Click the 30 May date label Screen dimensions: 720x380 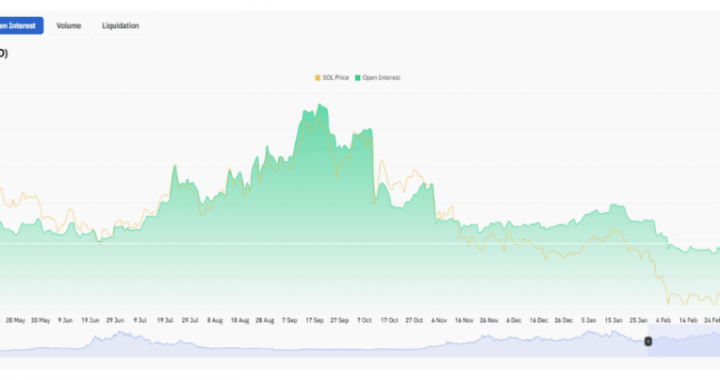40,320
